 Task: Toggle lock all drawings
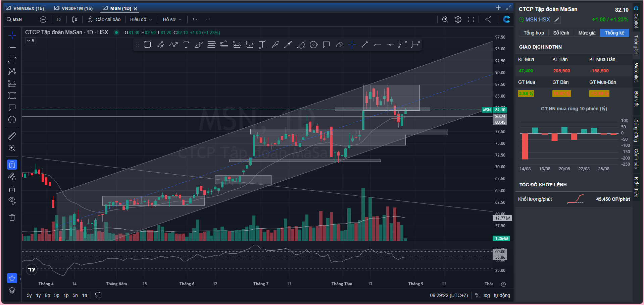click(x=12, y=189)
